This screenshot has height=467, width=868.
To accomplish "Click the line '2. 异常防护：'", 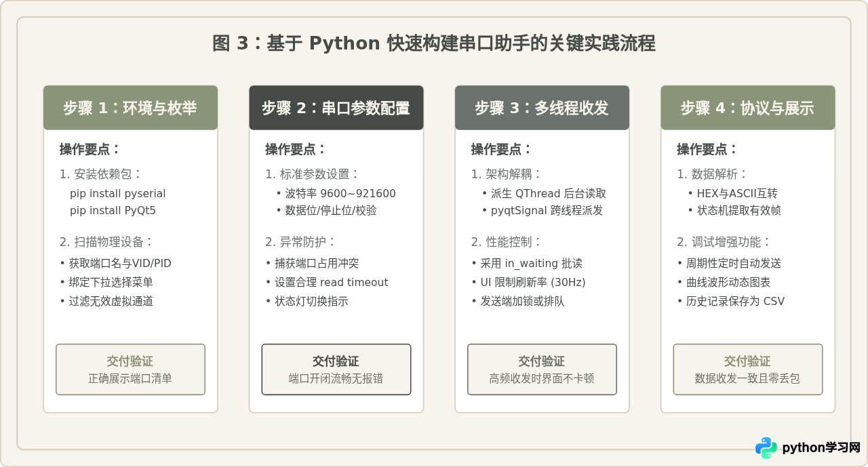I will pyautogui.click(x=301, y=242).
